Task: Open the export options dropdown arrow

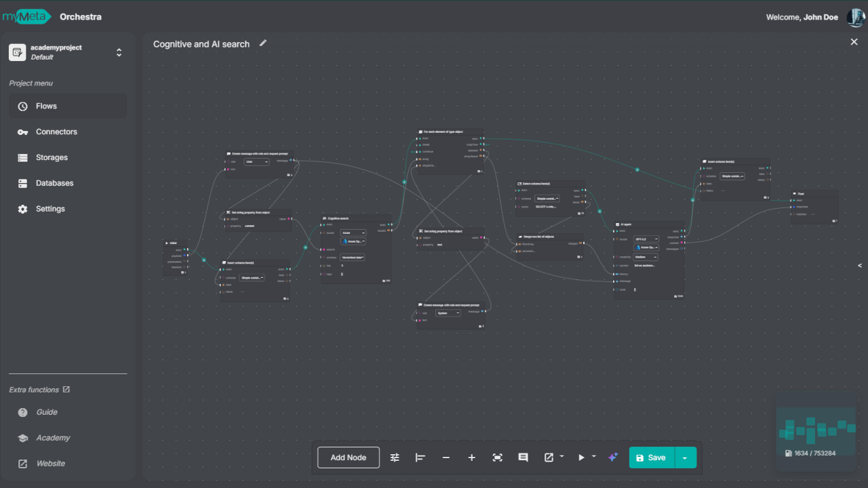Action: coord(562,457)
